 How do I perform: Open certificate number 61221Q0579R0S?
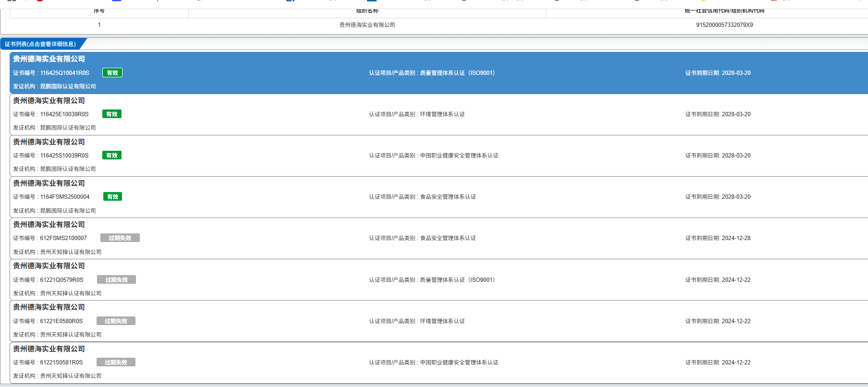pos(61,280)
